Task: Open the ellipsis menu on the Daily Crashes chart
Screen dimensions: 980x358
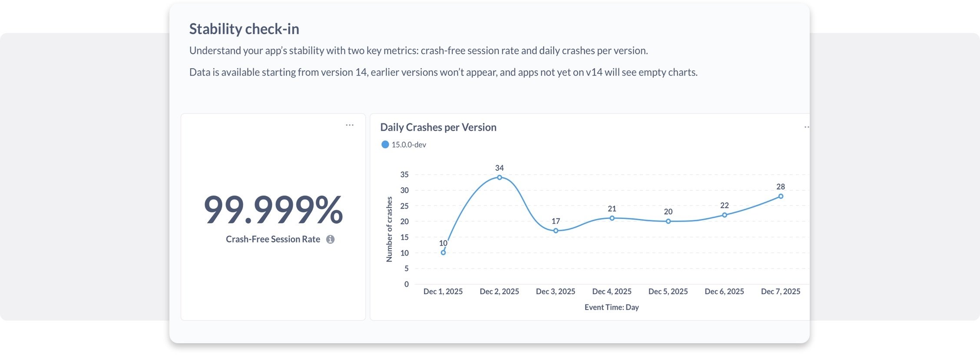Action: pos(806,127)
